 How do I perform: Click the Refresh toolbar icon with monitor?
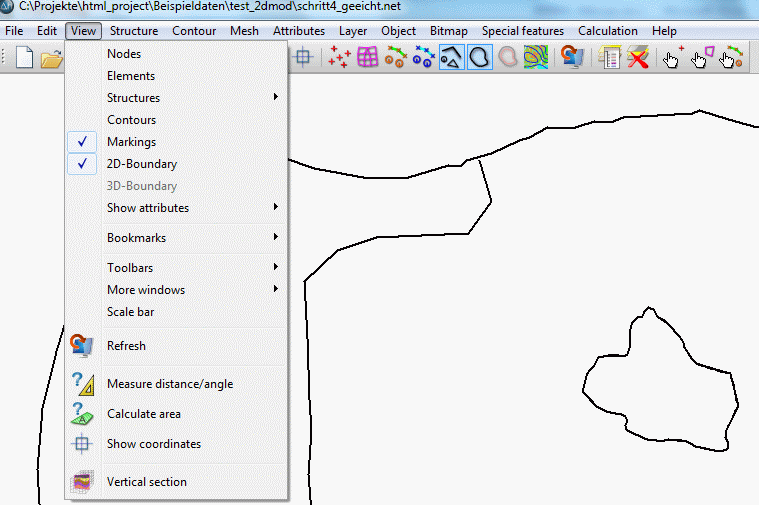tap(572, 56)
